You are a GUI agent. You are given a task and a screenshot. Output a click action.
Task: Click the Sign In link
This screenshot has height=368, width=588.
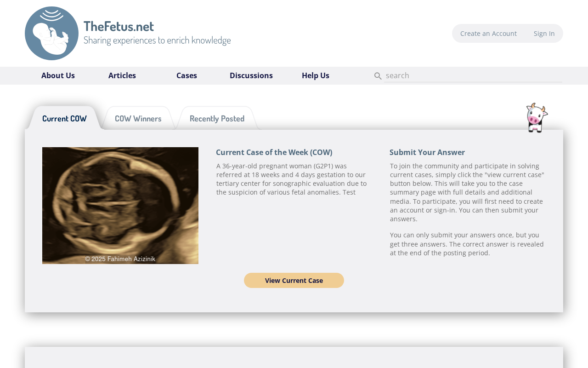pyautogui.click(x=544, y=34)
